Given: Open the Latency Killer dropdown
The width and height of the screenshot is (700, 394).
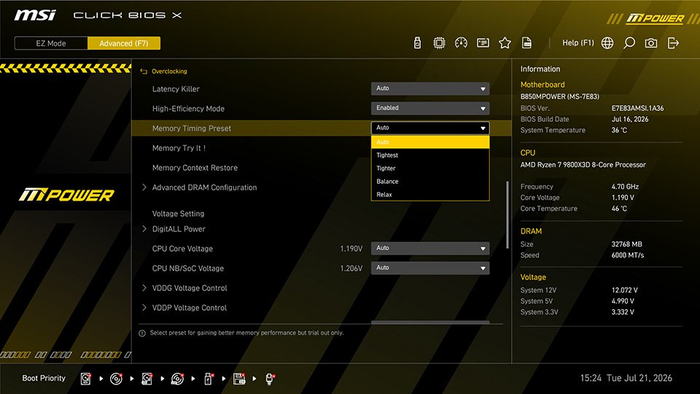Looking at the screenshot, I should point(430,88).
